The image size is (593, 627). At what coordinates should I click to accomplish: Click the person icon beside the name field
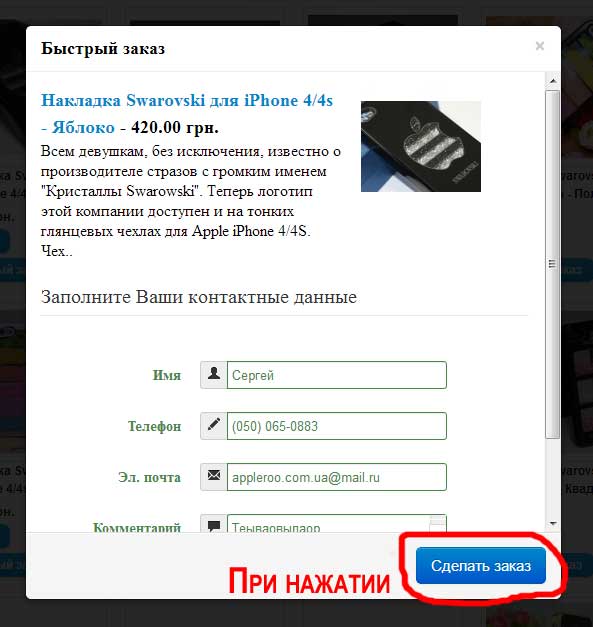(x=214, y=375)
